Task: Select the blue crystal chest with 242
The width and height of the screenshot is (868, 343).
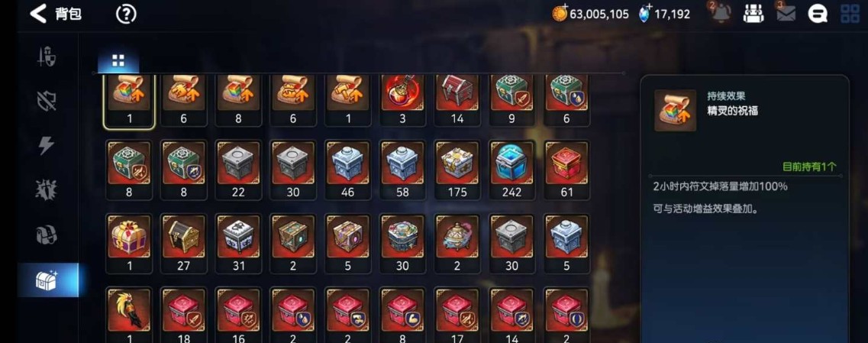Action: tap(512, 170)
